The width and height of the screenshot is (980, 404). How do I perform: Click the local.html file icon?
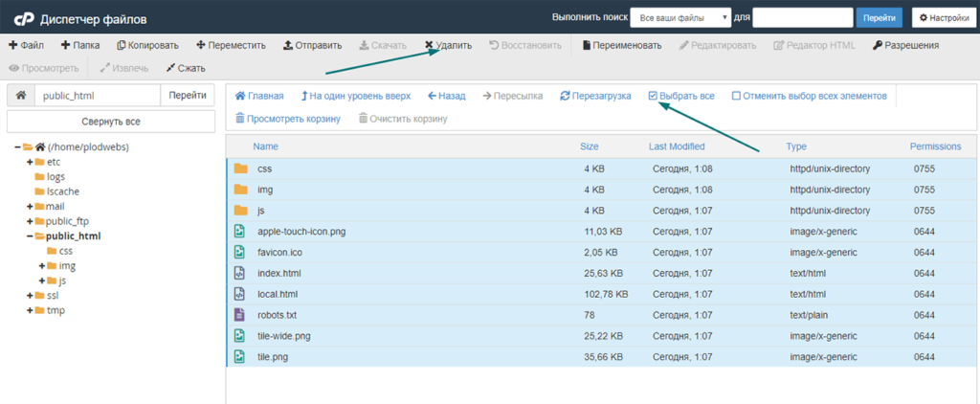click(238, 294)
